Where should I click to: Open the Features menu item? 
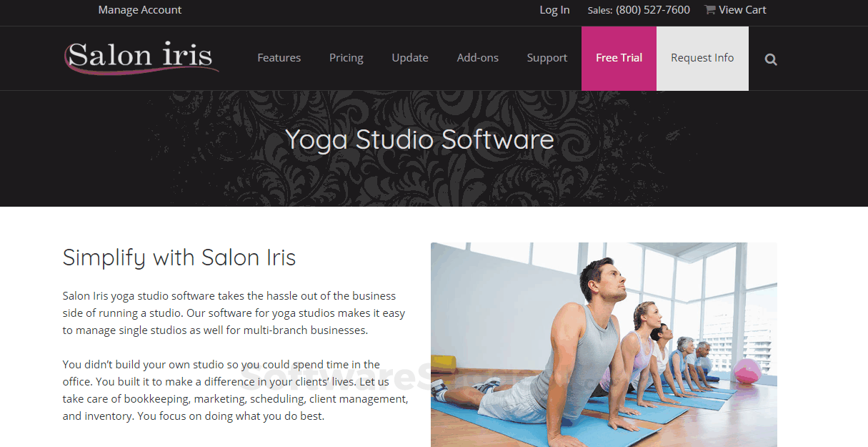(x=279, y=58)
